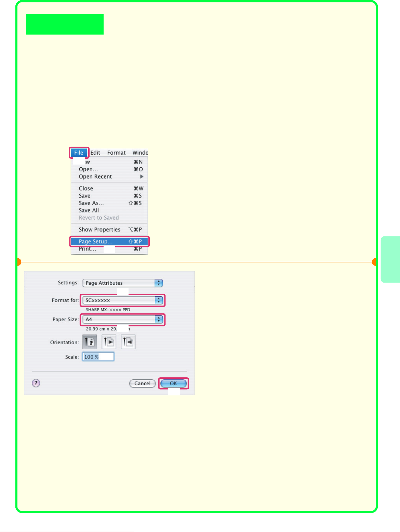400x532 pixels.
Task: Open the File menu
Action: [x=79, y=153]
